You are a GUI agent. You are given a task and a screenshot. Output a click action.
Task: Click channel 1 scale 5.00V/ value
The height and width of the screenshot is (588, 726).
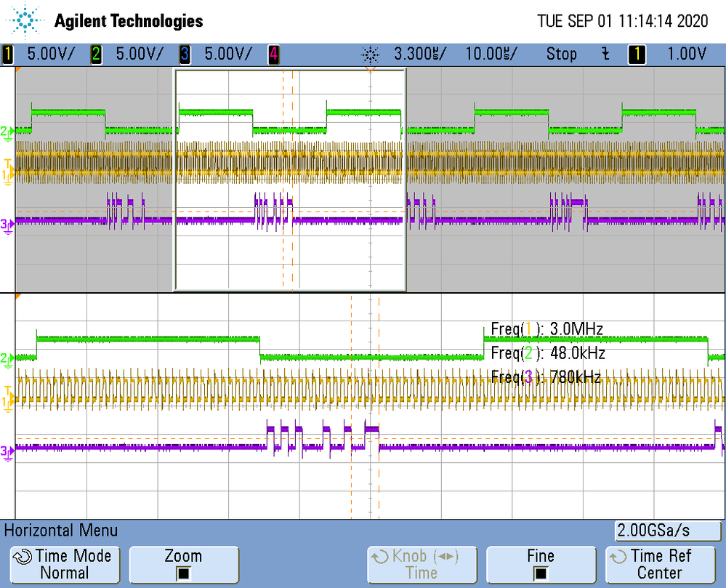pos(50,55)
